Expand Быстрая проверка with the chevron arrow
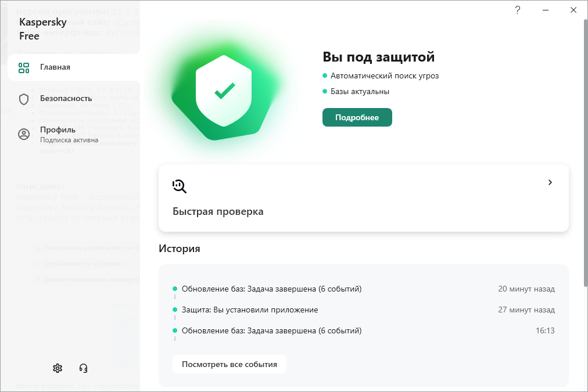This screenshot has width=588, height=392. tap(550, 182)
